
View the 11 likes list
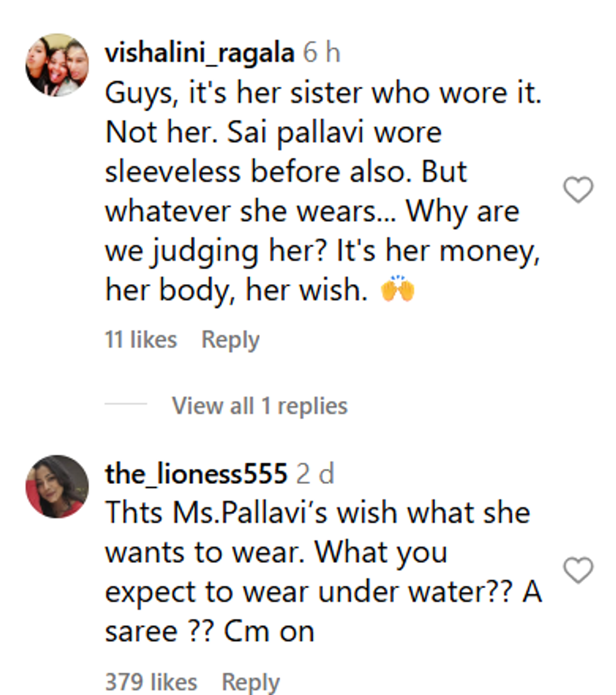[x=141, y=340]
